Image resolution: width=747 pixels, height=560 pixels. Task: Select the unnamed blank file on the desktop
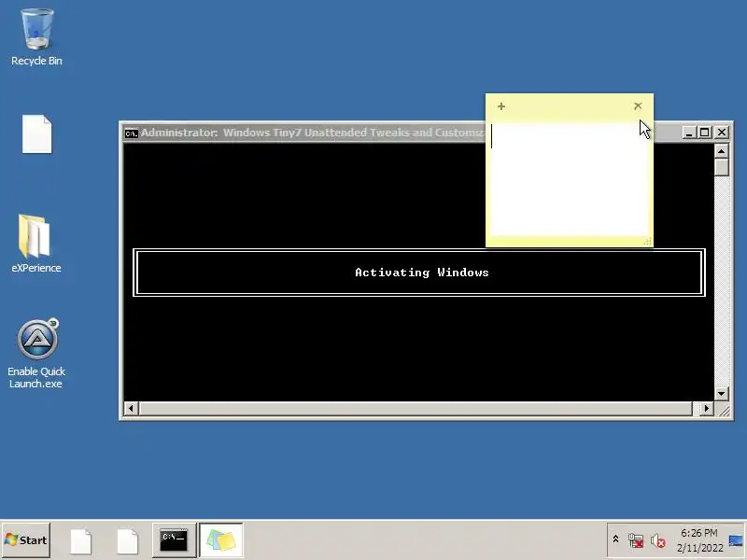36,134
